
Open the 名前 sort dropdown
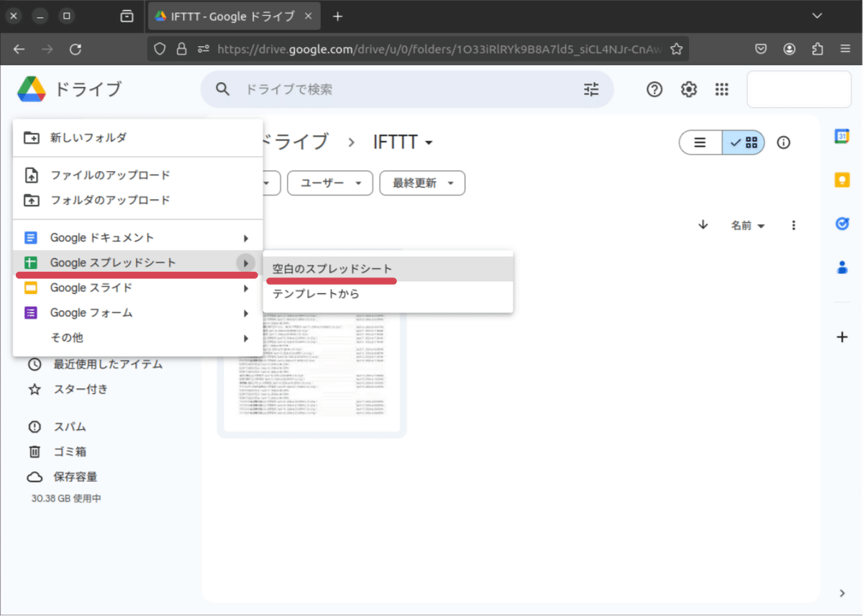tap(748, 226)
